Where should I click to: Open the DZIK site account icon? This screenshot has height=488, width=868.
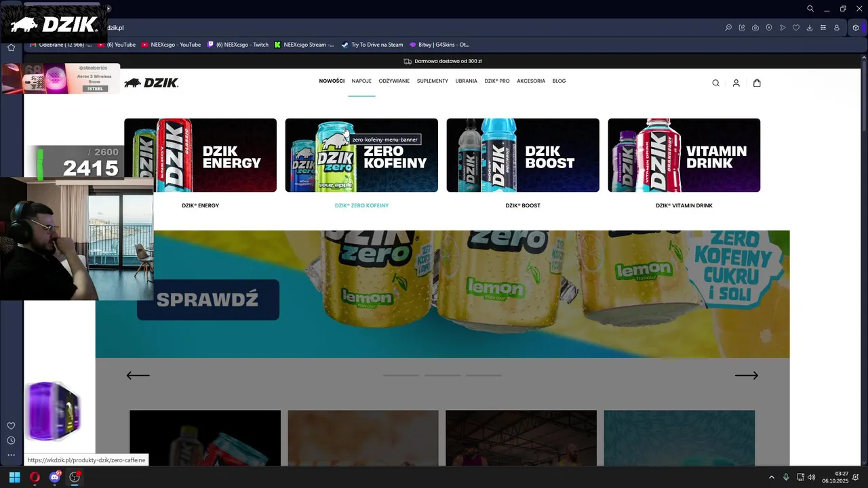click(x=736, y=83)
